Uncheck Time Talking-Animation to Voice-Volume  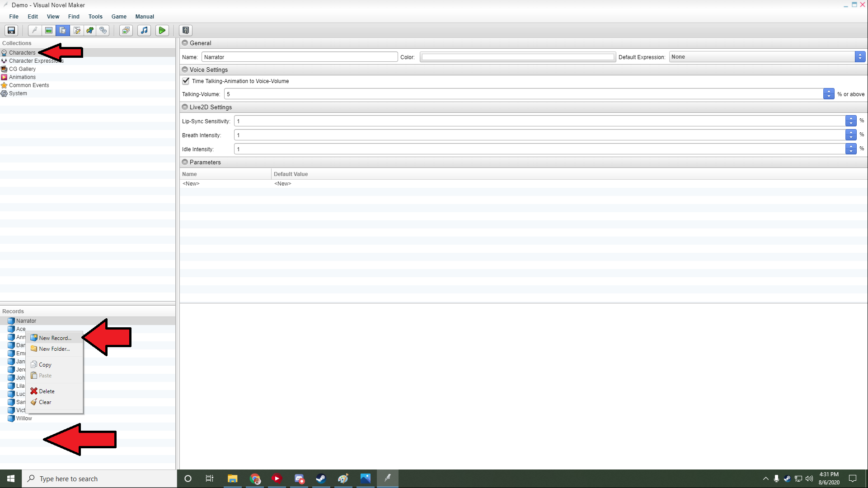click(x=186, y=81)
